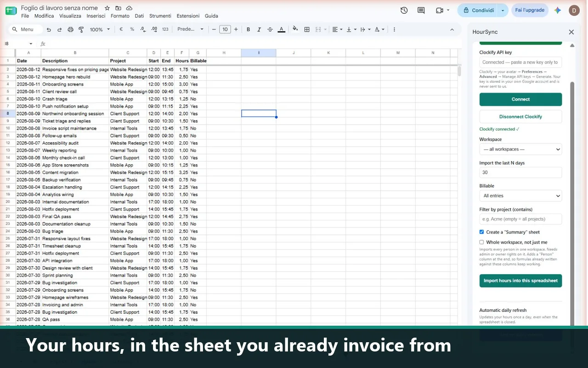Click the font size 10 field
The image size is (588, 368).
click(x=225, y=29)
